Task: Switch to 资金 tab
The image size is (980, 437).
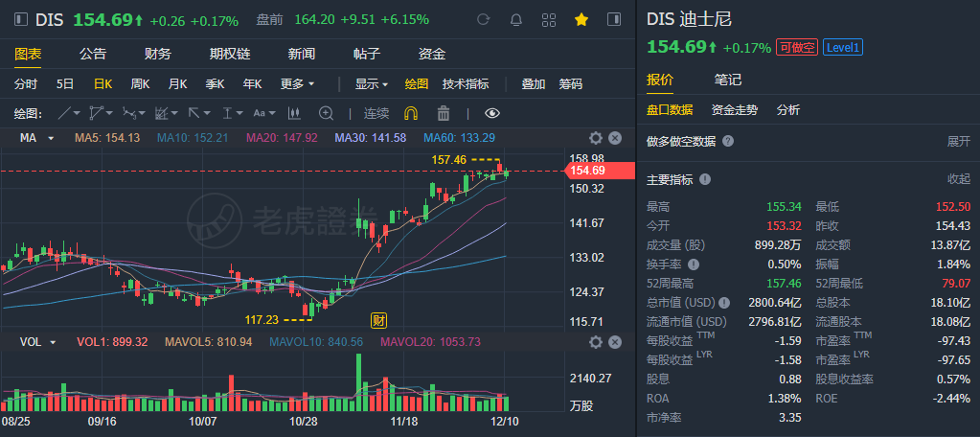Action: point(432,54)
